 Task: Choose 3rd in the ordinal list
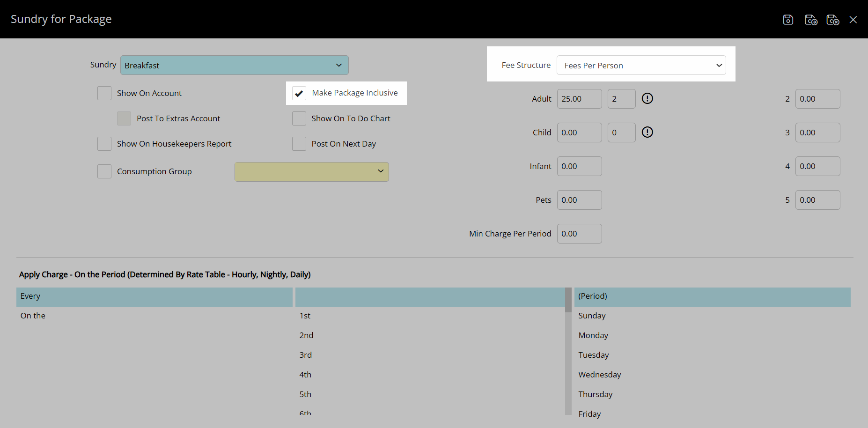tap(306, 355)
